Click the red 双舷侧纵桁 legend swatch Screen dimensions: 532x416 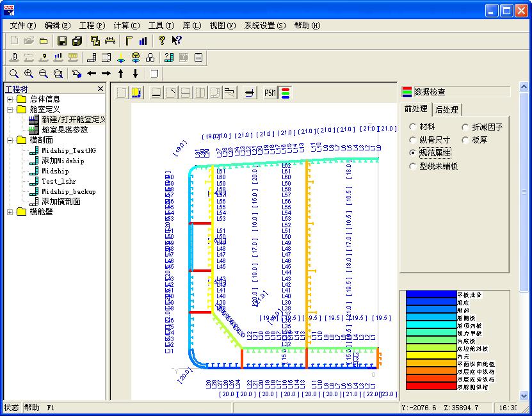point(431,387)
